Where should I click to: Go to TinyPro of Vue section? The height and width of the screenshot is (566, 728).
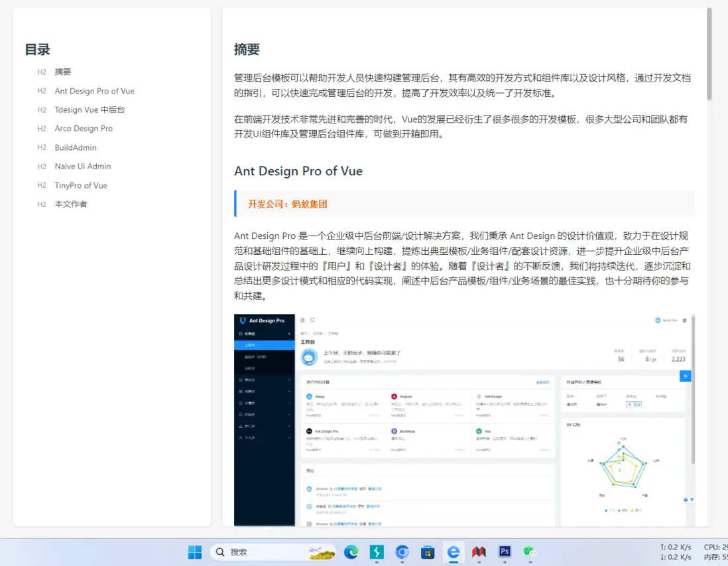pyautogui.click(x=81, y=185)
